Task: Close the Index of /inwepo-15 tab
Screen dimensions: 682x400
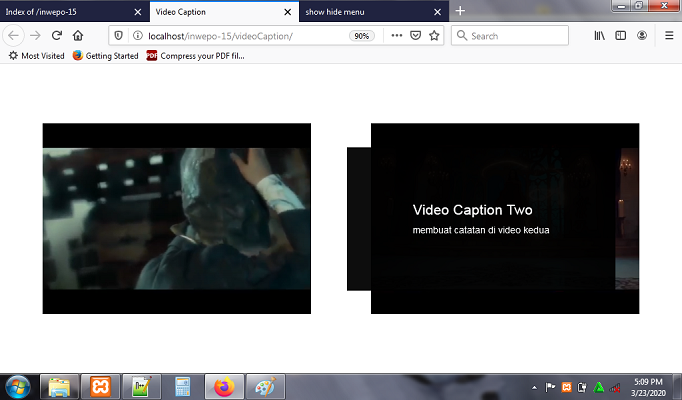Action: tap(138, 12)
